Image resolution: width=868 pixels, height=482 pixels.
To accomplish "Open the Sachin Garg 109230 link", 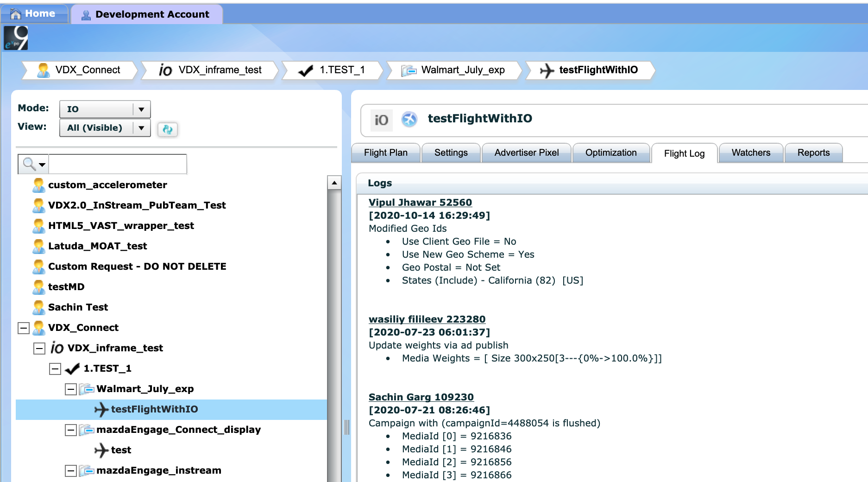I will (421, 397).
